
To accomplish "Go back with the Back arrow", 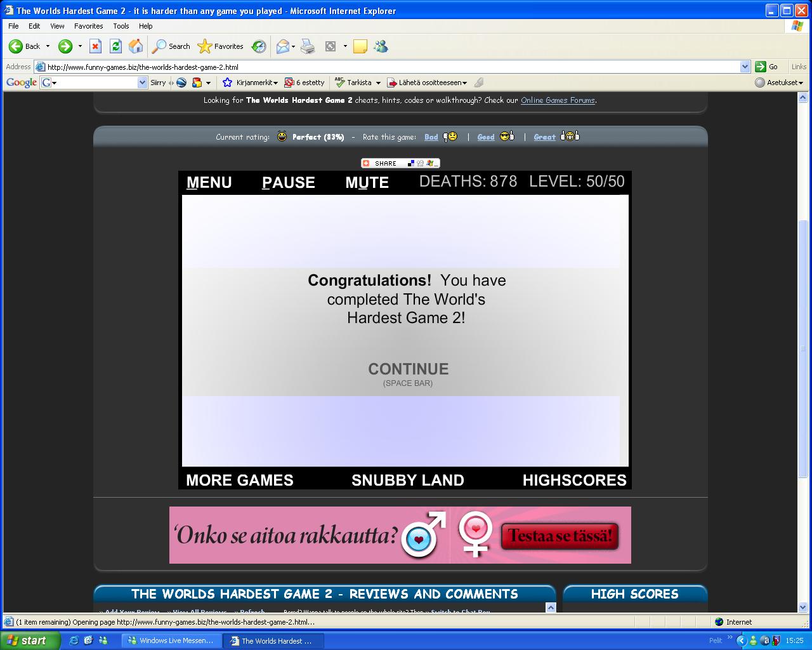I will click(x=24, y=46).
